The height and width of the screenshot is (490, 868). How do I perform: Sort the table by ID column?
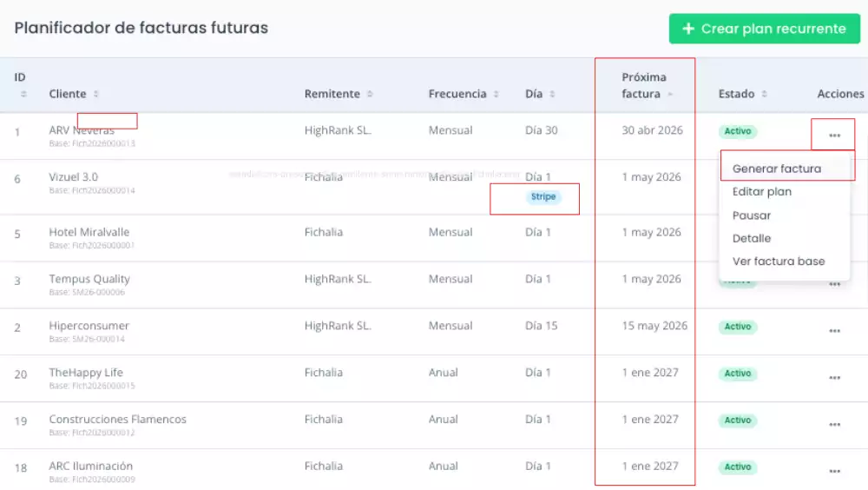23,94
